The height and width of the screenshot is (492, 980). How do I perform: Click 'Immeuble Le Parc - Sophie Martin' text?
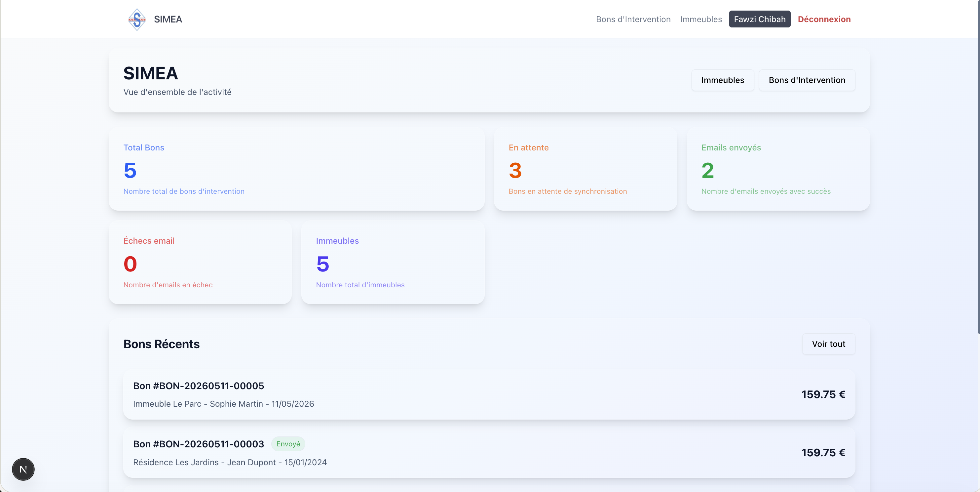198,404
